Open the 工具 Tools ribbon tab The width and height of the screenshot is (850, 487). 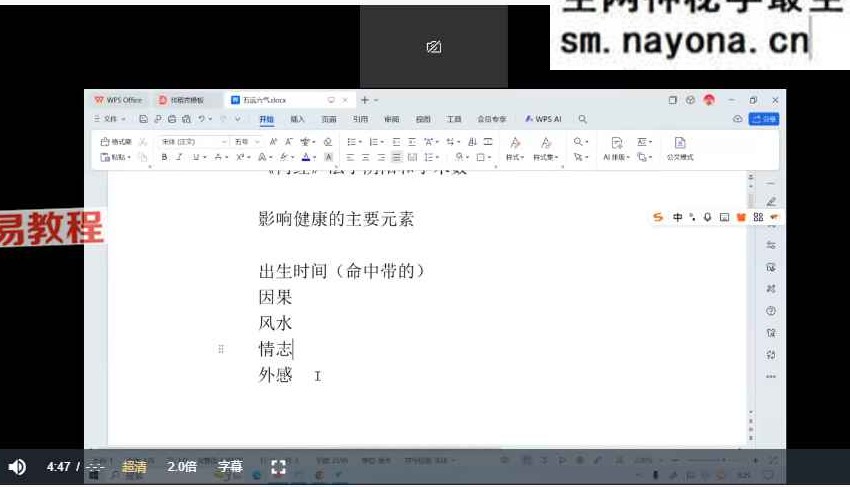[x=454, y=119]
